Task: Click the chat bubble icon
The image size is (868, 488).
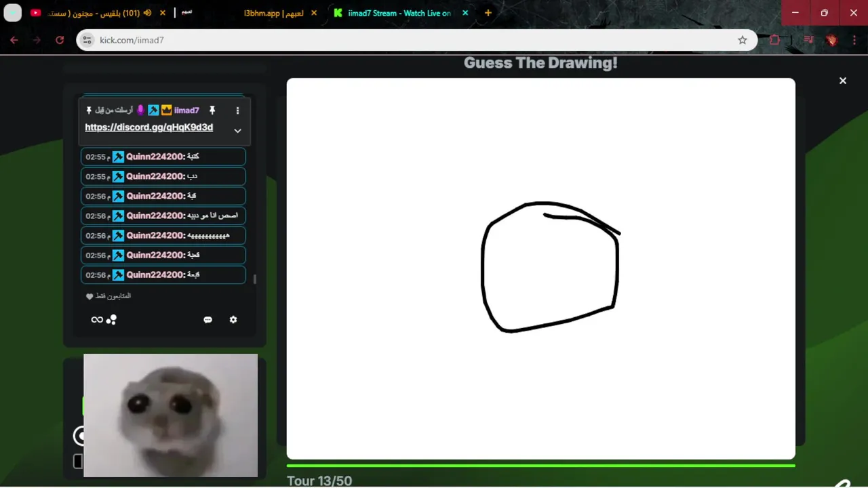Action: 208,320
